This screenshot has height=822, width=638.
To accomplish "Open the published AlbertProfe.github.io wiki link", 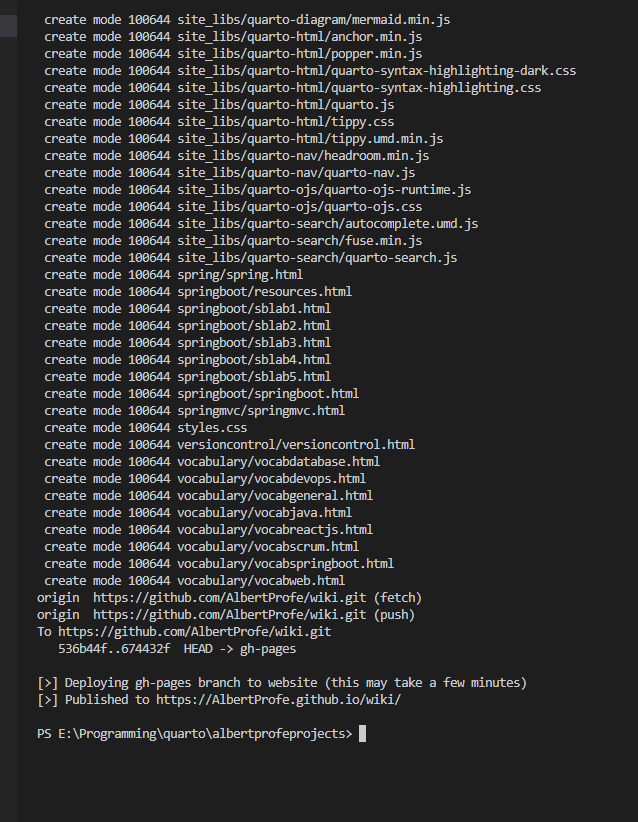I will coord(278,700).
